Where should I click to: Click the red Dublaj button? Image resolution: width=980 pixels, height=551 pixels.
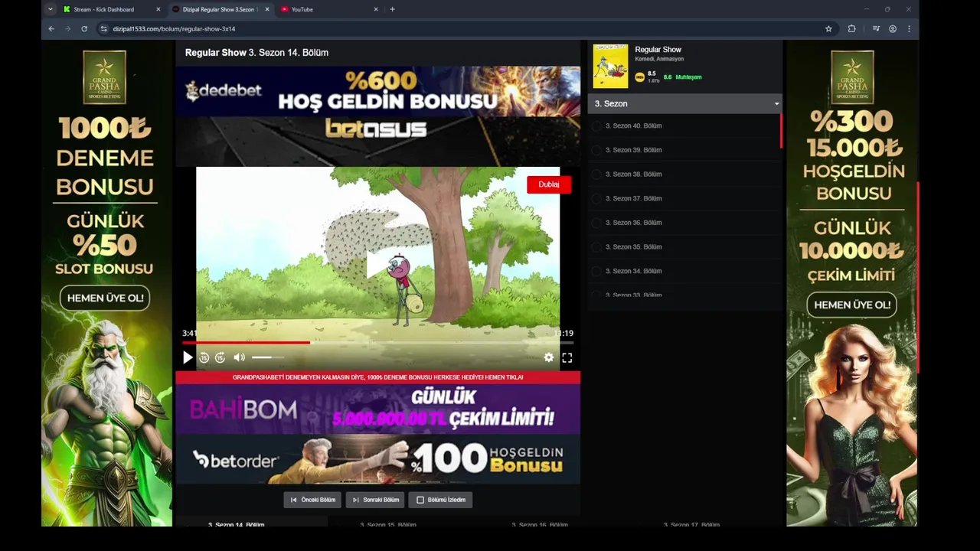tap(549, 184)
